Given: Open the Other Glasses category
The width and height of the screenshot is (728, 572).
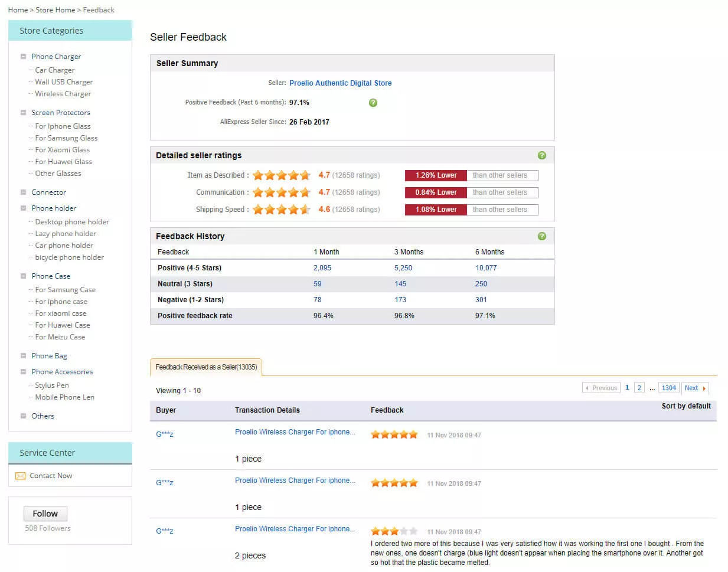Looking at the screenshot, I should (x=58, y=174).
